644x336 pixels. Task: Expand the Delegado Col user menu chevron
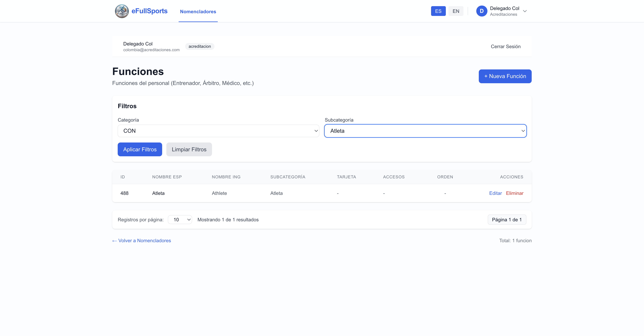click(525, 11)
